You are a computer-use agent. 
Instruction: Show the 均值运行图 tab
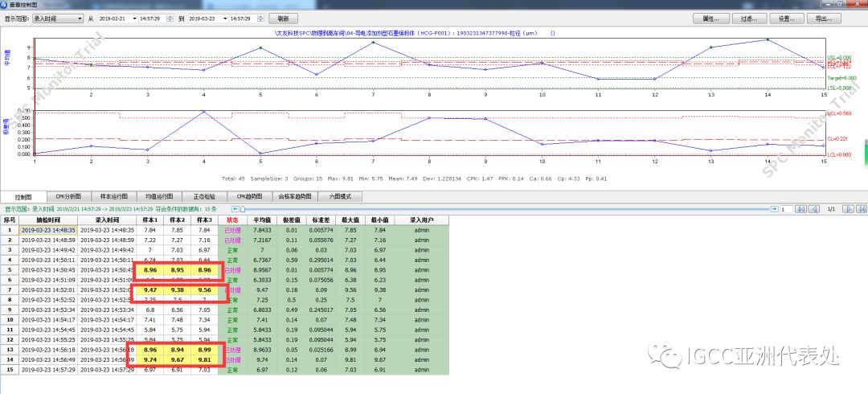[159, 195]
